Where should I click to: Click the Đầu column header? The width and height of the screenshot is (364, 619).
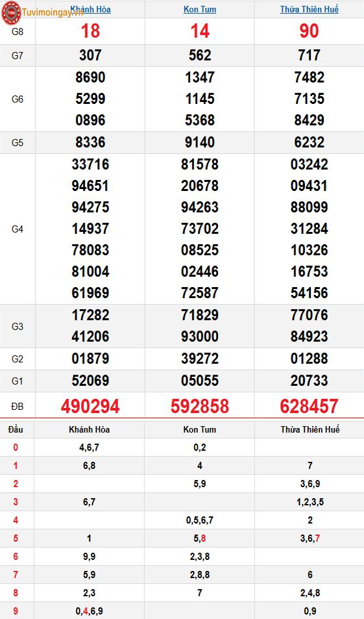coord(16,429)
